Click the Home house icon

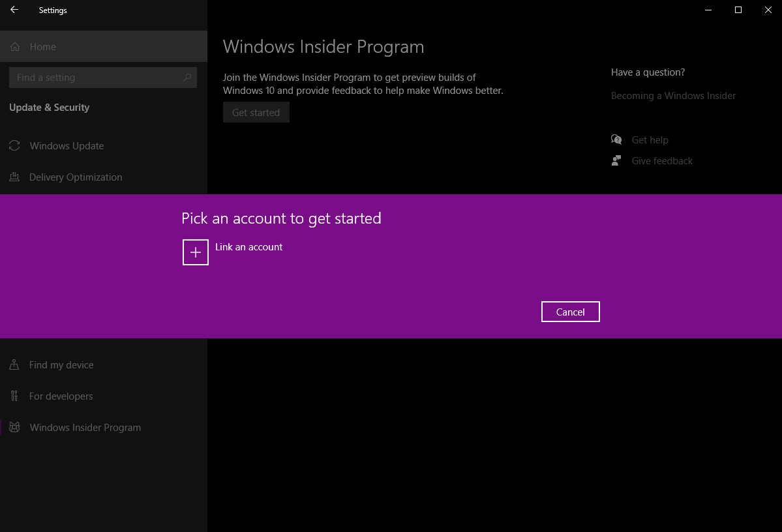[x=15, y=46]
